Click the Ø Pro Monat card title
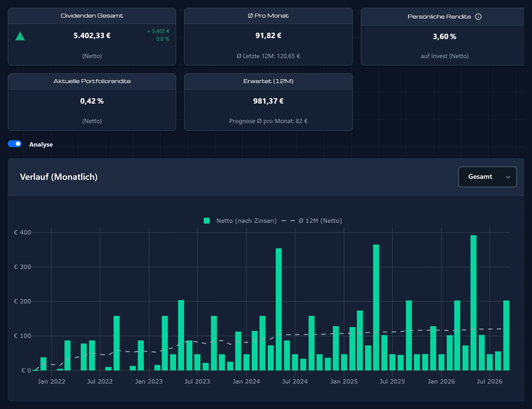This screenshot has width=532, height=409. point(268,16)
